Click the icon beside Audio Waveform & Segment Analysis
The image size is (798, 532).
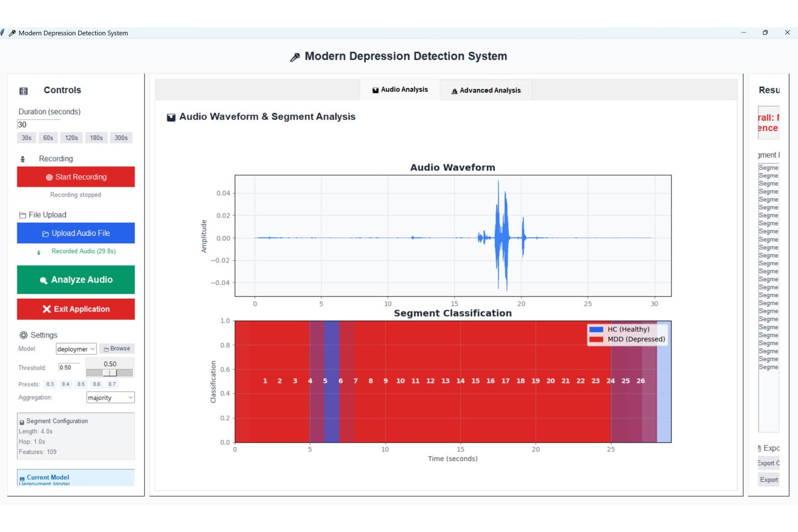(171, 117)
